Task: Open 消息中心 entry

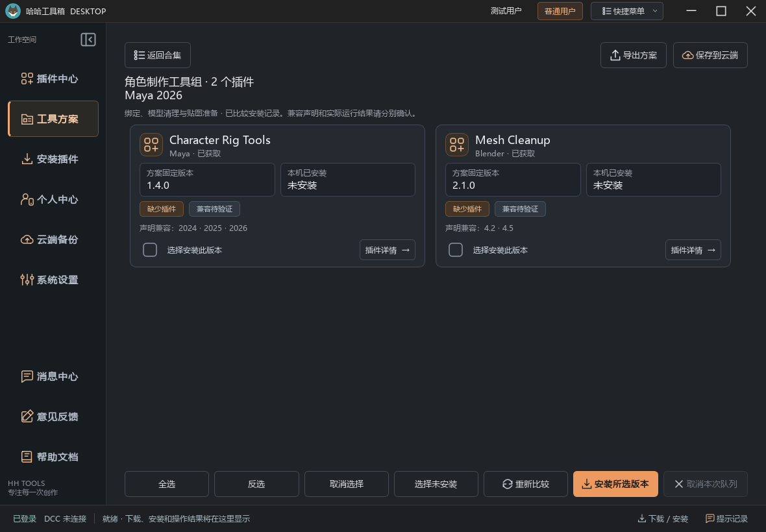Action: (53, 376)
